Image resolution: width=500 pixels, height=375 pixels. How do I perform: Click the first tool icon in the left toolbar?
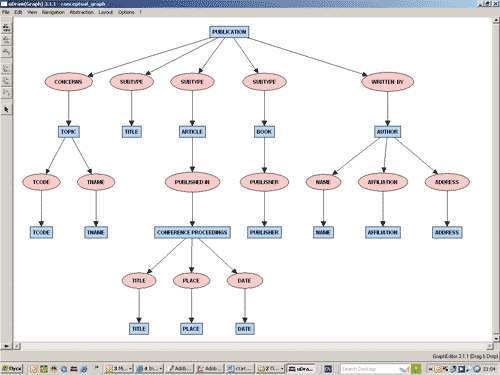(x=6, y=27)
